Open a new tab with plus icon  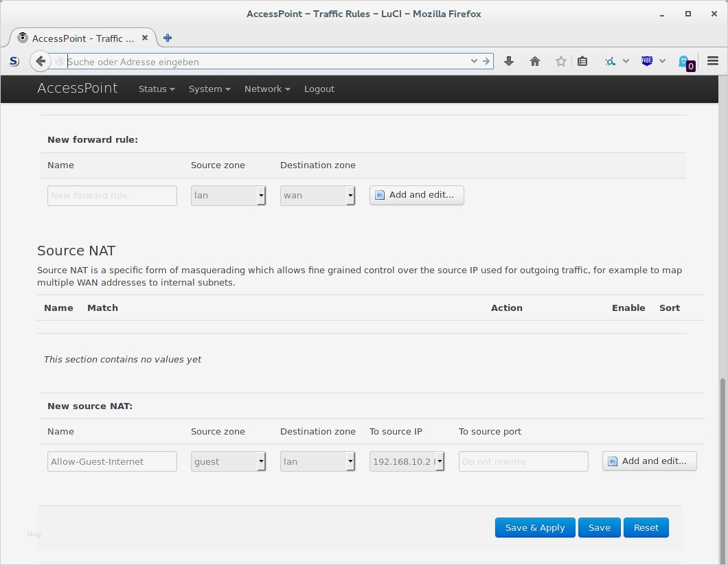(x=168, y=38)
